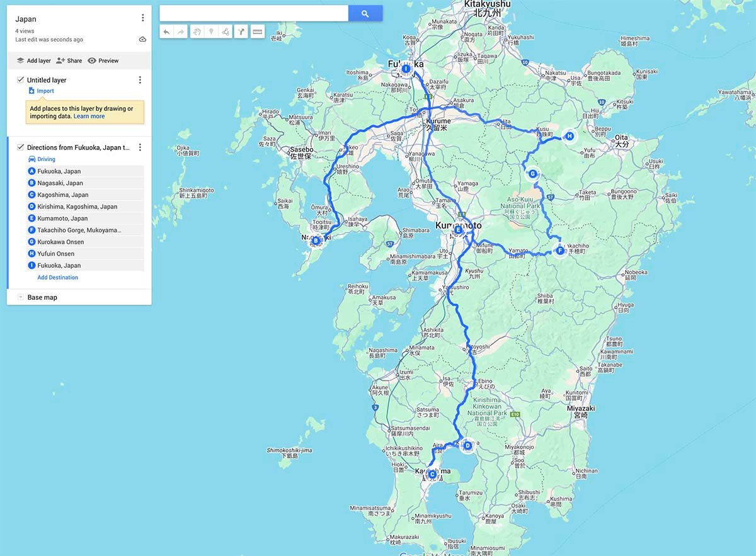Toggle the Directions layer visibility checkbox

[21, 147]
